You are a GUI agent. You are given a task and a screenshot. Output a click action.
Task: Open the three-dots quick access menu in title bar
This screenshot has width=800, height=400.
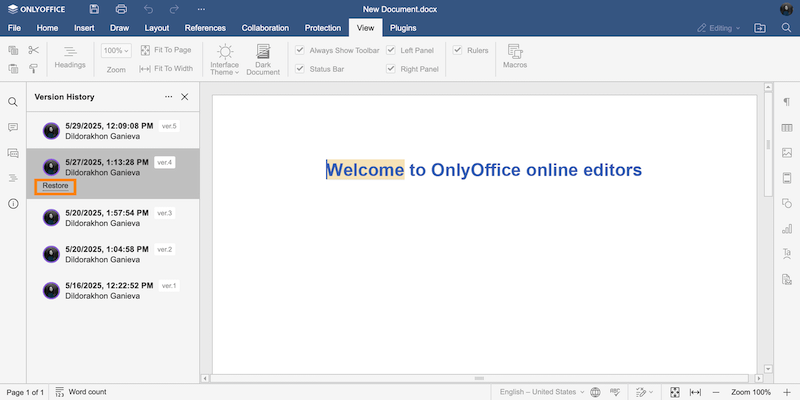pyautogui.click(x=201, y=9)
